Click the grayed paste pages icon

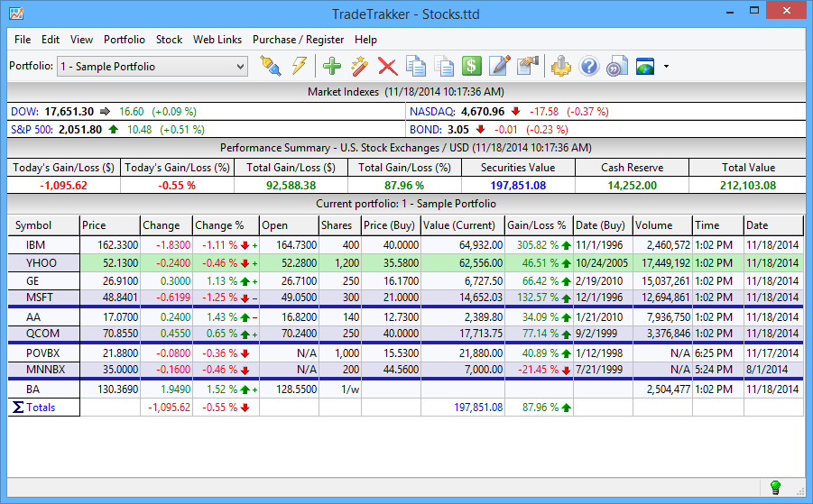coord(443,67)
